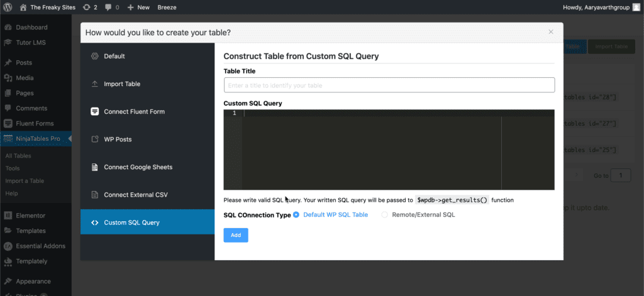Select the Default table creation tab

pyautogui.click(x=147, y=56)
